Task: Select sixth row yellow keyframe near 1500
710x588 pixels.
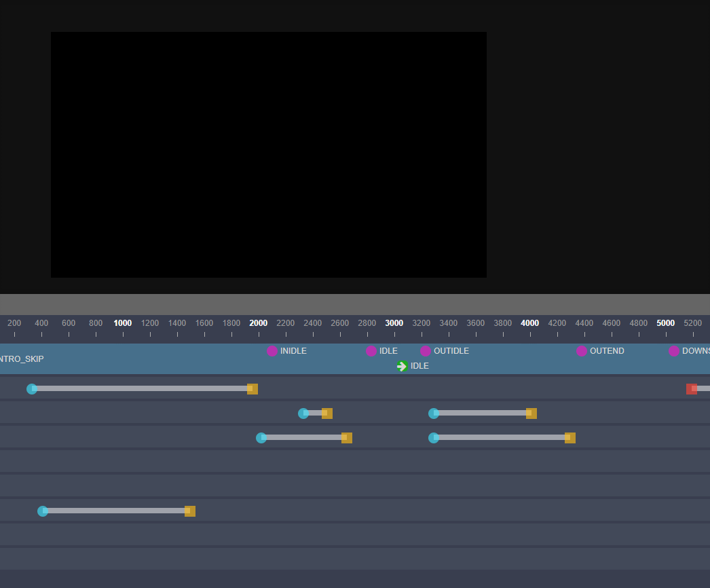Action: pos(190,511)
